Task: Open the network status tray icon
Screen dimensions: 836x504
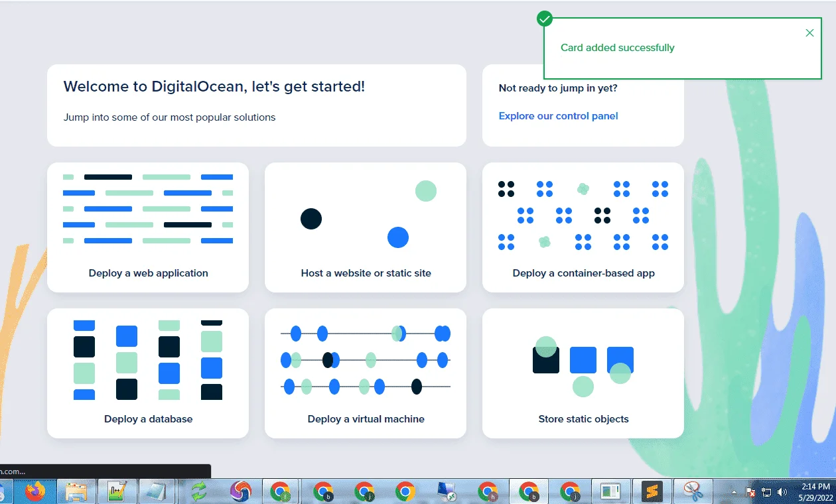Action: click(x=766, y=492)
